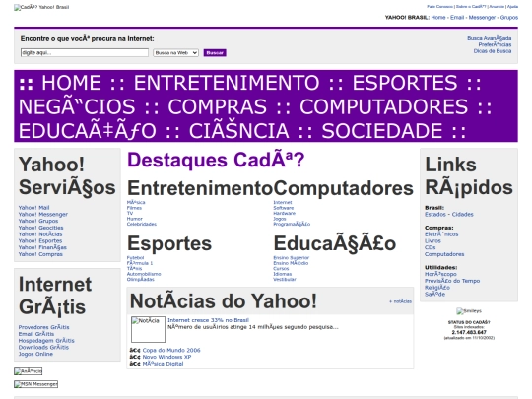The width and height of the screenshot is (532, 399).
Task: Open the Busca Avançada link
Action: (x=490, y=38)
